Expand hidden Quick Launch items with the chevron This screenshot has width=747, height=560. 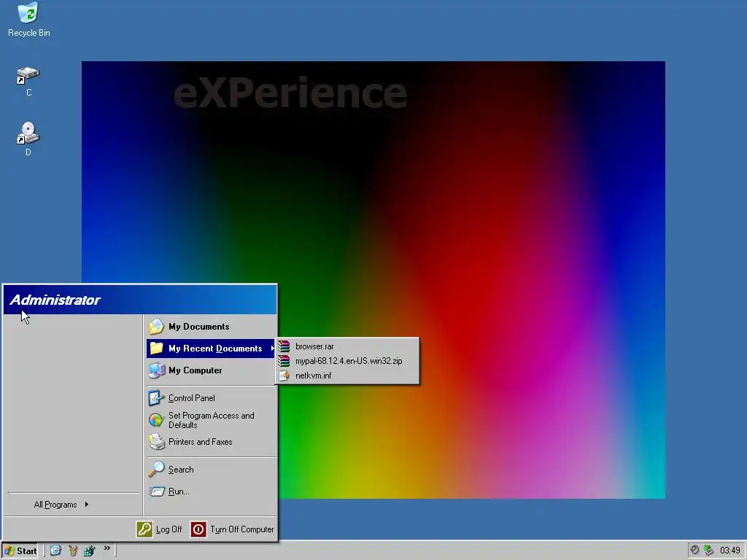coord(107,548)
